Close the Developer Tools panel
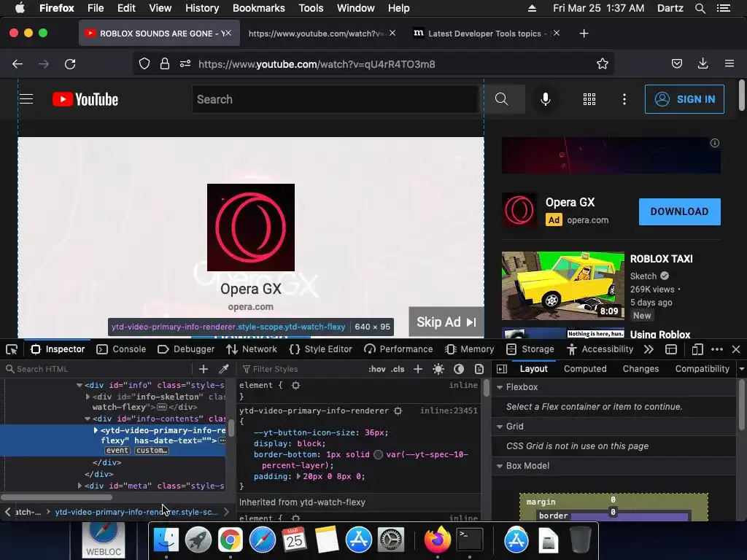 pyautogui.click(x=736, y=349)
